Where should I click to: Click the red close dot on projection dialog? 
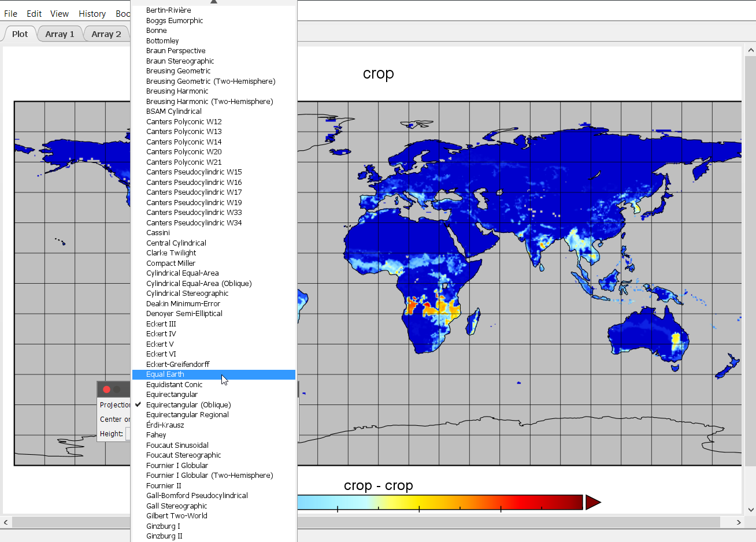106,389
